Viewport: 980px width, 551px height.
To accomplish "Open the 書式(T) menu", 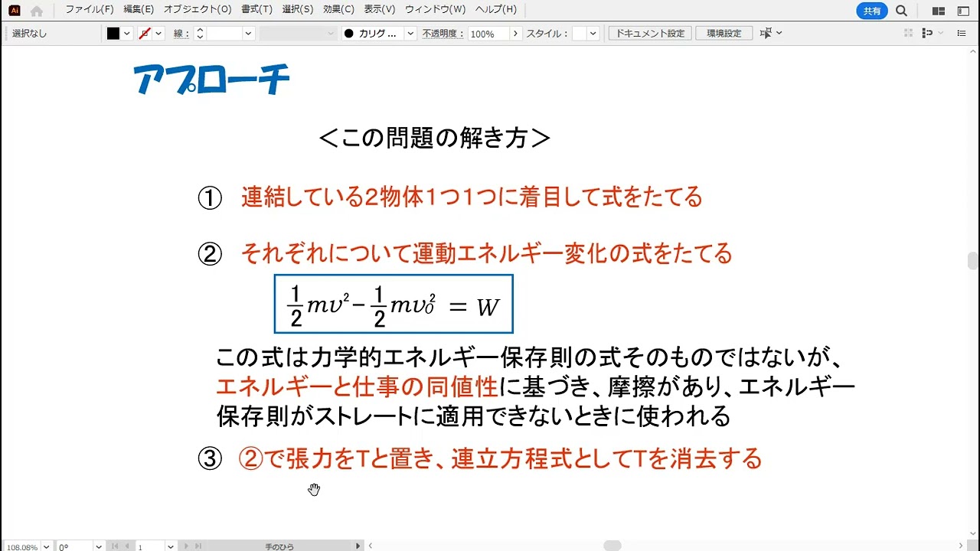I will click(x=256, y=10).
